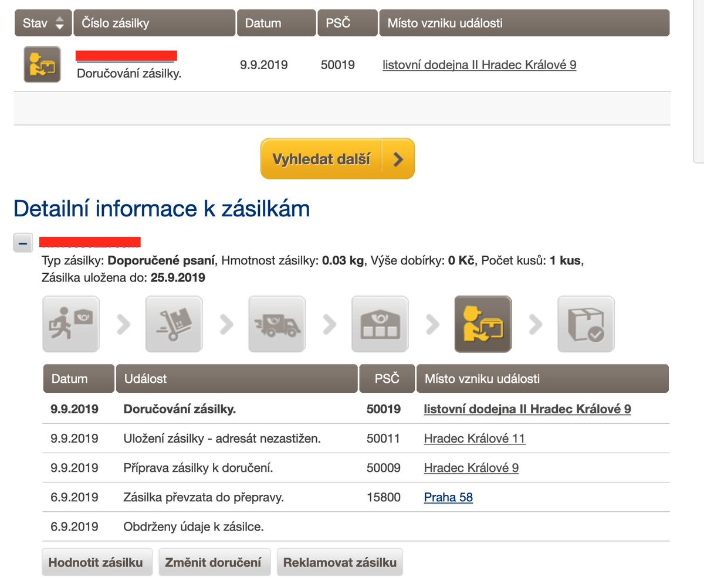This screenshot has height=588, width=704.
Task: Collapse the shipment details with minus button
Action: 23,242
